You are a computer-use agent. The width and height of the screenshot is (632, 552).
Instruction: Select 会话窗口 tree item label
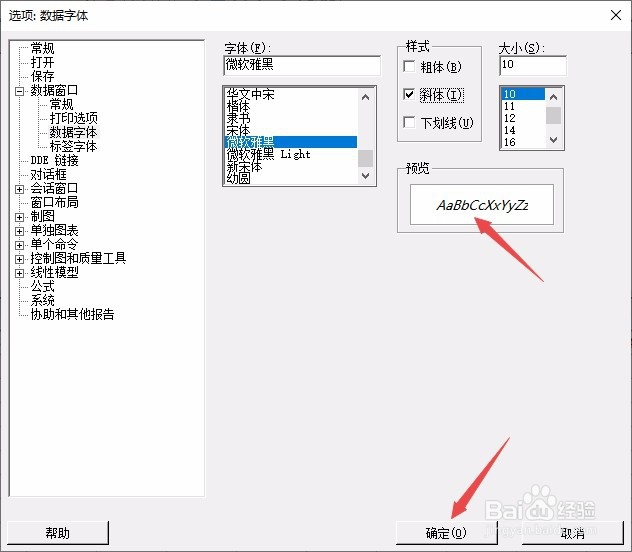(x=54, y=189)
